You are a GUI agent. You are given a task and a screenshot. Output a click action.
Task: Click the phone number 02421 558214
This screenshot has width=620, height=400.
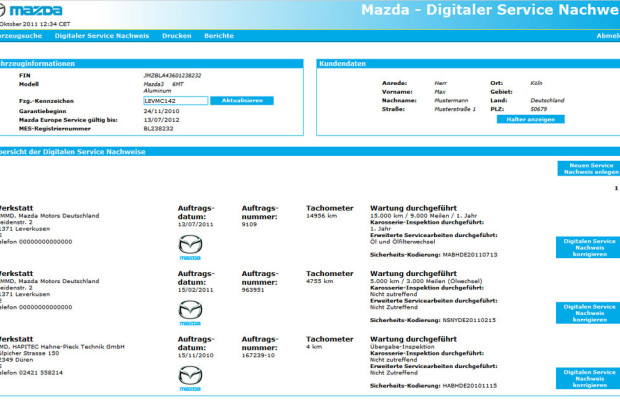click(x=41, y=373)
